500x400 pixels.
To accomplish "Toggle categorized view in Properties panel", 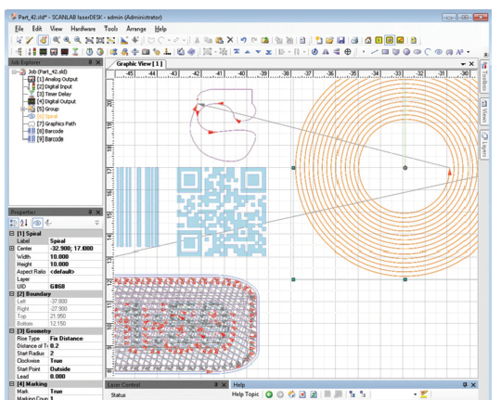I will [x=14, y=223].
